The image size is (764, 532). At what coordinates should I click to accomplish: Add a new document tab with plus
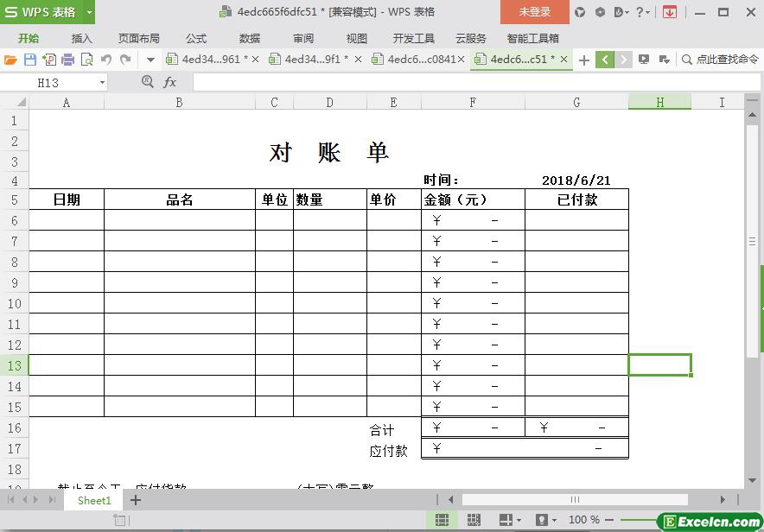pos(583,60)
